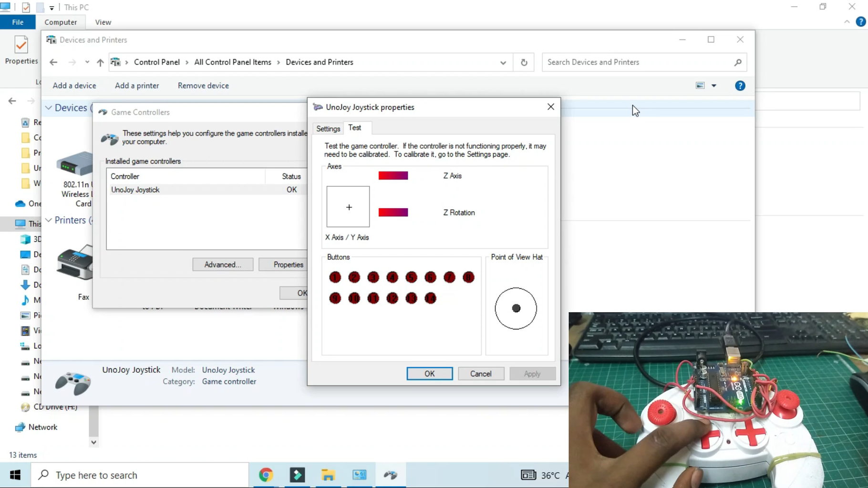The height and width of the screenshot is (488, 868).
Task: Click the Apply button
Action: coord(532,374)
